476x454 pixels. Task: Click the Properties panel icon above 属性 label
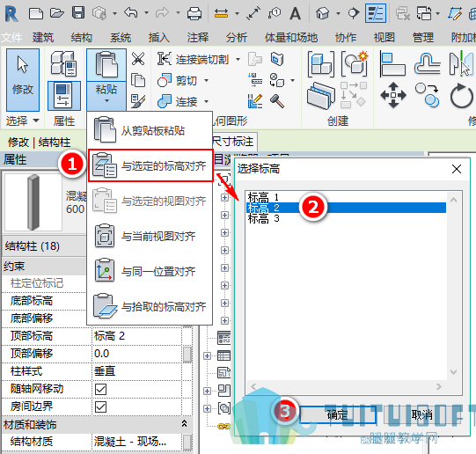64,96
